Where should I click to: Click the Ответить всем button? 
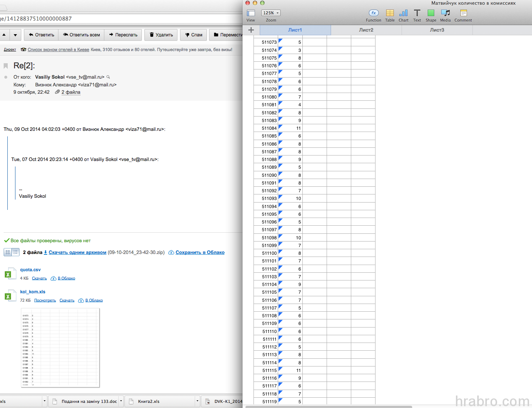tap(81, 35)
